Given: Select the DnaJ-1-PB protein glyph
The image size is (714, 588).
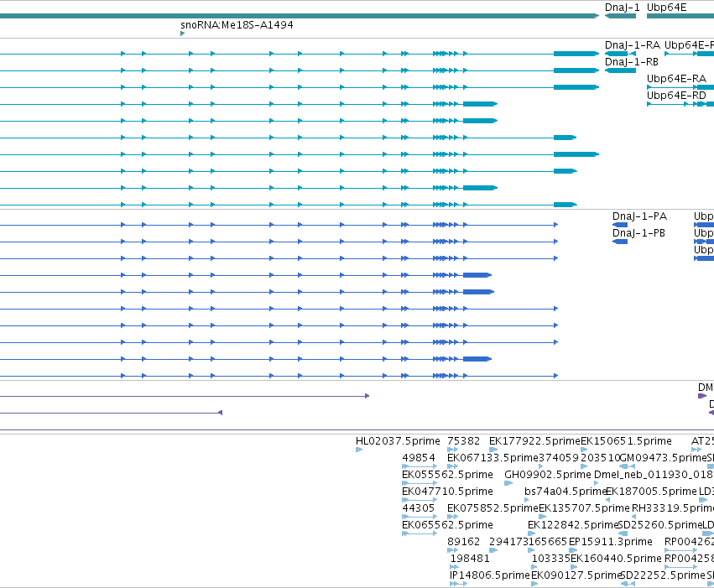Looking at the screenshot, I should coord(620,242).
